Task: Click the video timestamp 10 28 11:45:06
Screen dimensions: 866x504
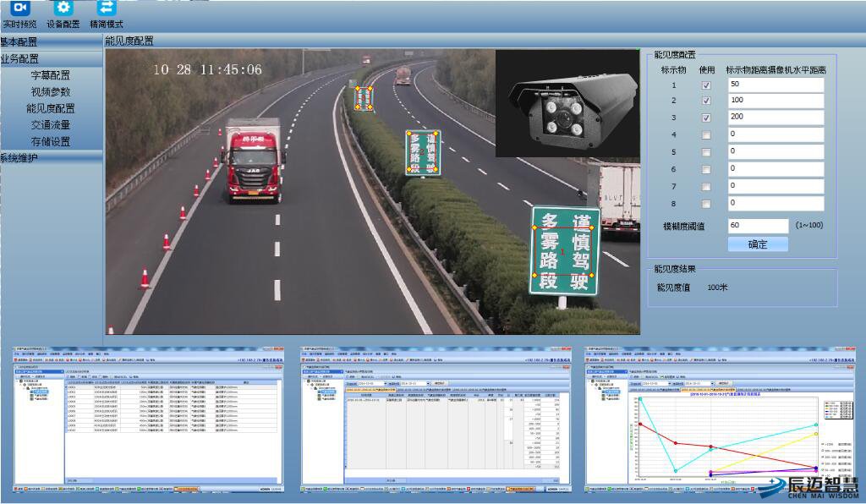Action: pyautogui.click(x=207, y=69)
